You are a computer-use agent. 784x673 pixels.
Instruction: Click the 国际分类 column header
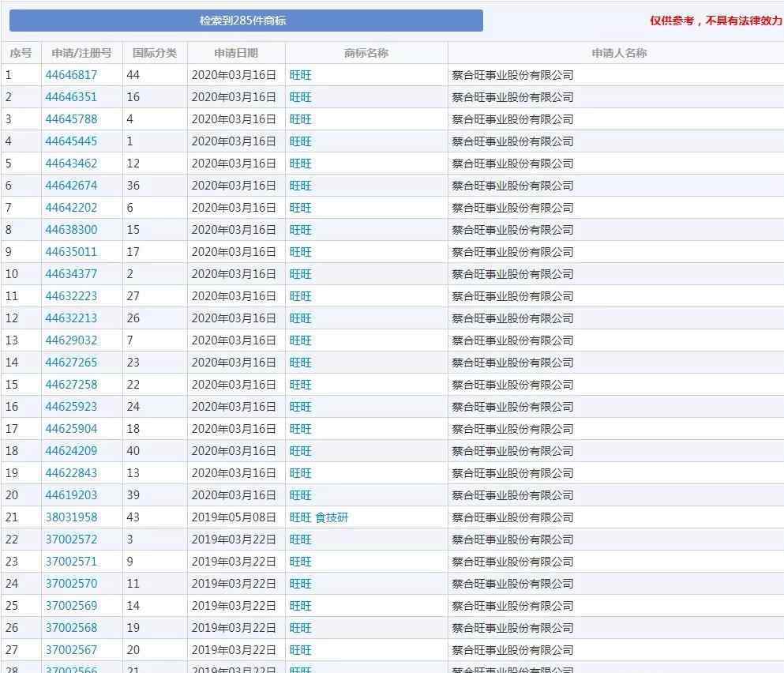[x=155, y=53]
